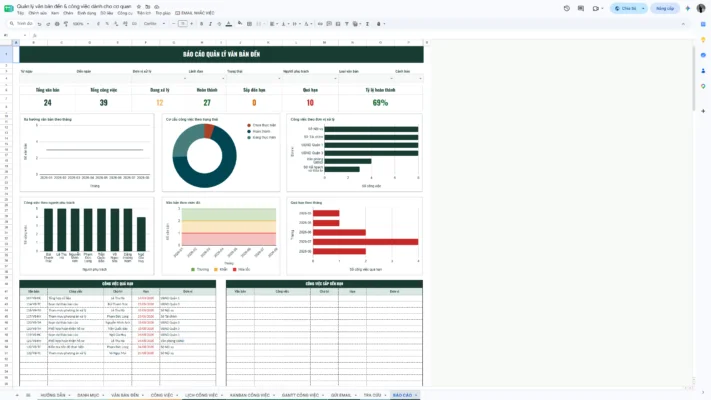Open vertical align dropdown
Screen dimensions: 711x400
[284, 24]
